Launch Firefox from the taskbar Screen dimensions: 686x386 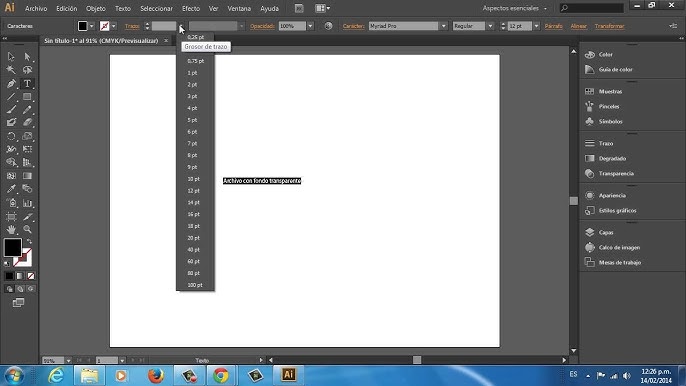[x=155, y=375]
